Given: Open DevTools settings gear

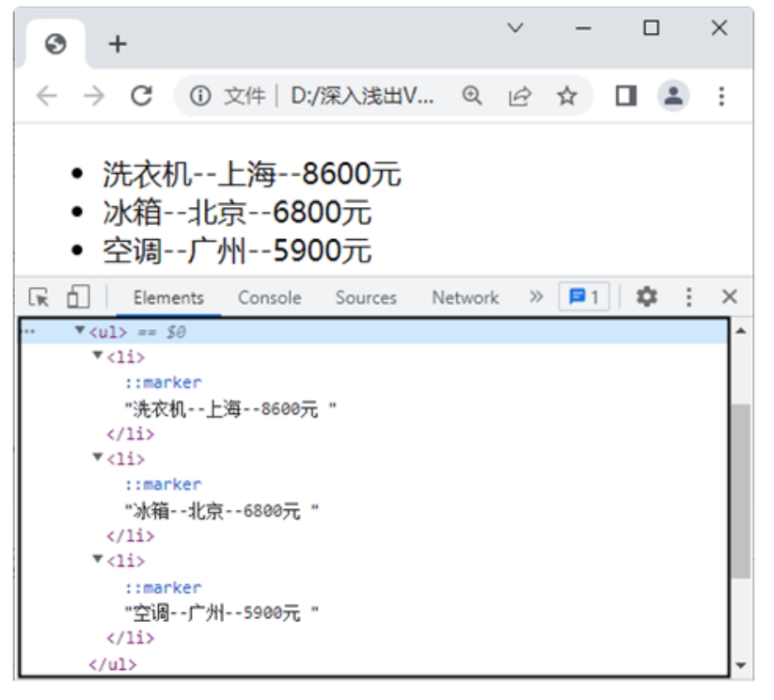Looking at the screenshot, I should [x=646, y=297].
